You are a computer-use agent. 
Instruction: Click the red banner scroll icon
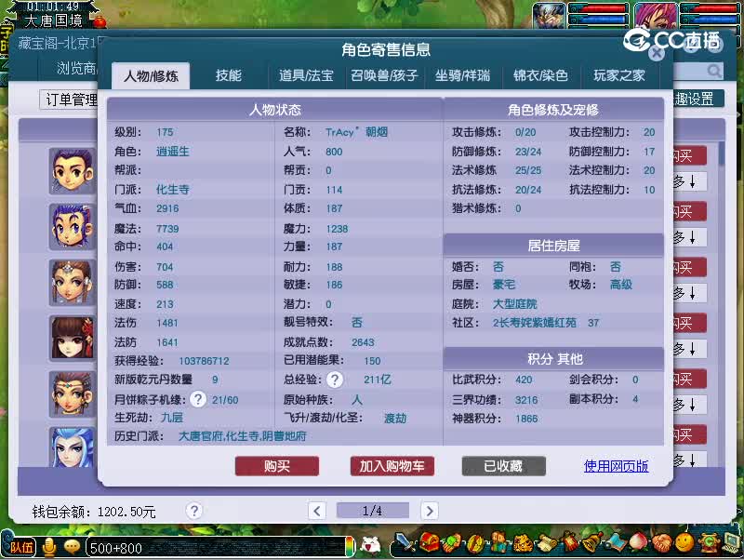pos(569,543)
